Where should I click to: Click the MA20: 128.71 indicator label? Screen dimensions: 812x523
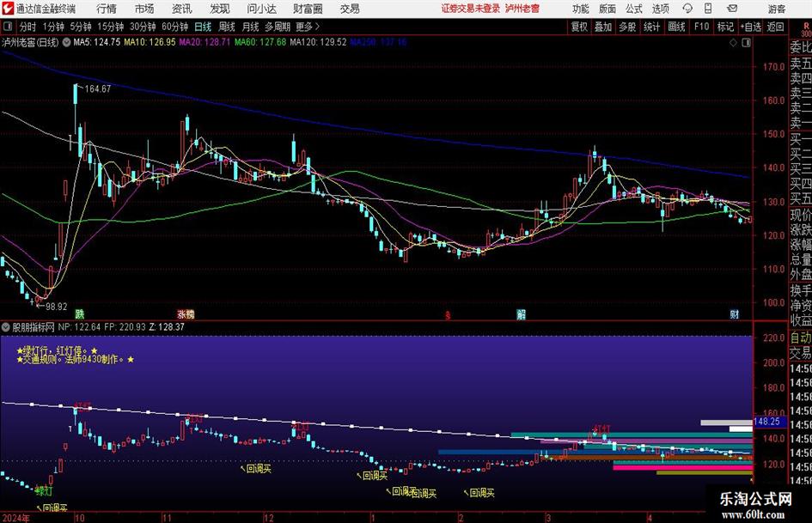pos(205,42)
